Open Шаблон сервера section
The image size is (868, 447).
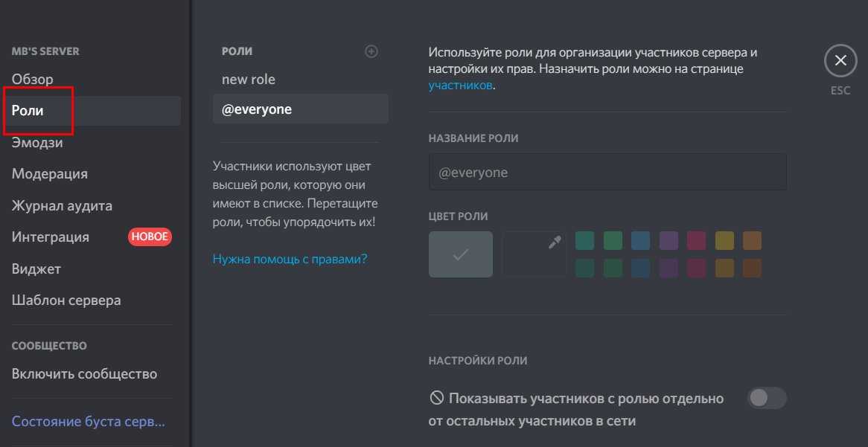[66, 300]
